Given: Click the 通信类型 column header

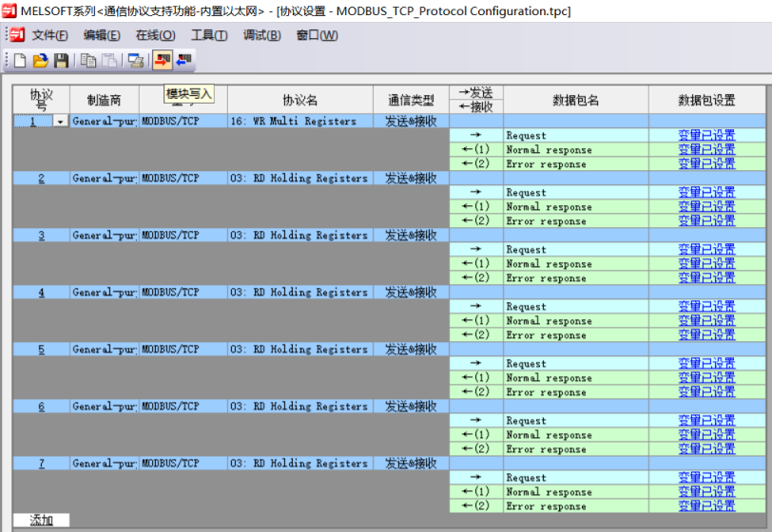Looking at the screenshot, I should (x=411, y=100).
